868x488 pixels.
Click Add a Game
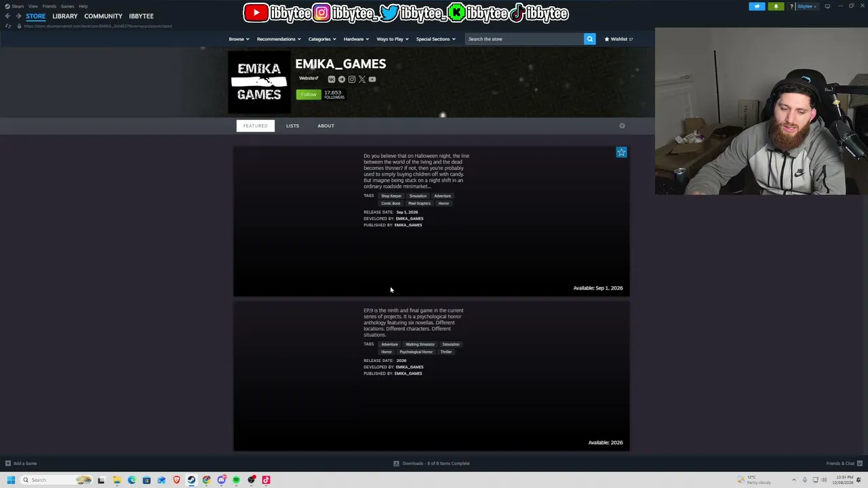(x=21, y=464)
